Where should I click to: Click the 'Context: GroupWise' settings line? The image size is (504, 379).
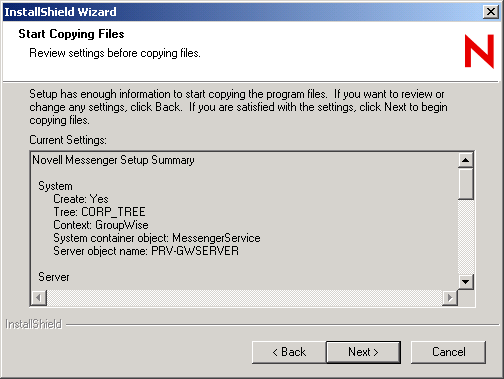(101, 225)
